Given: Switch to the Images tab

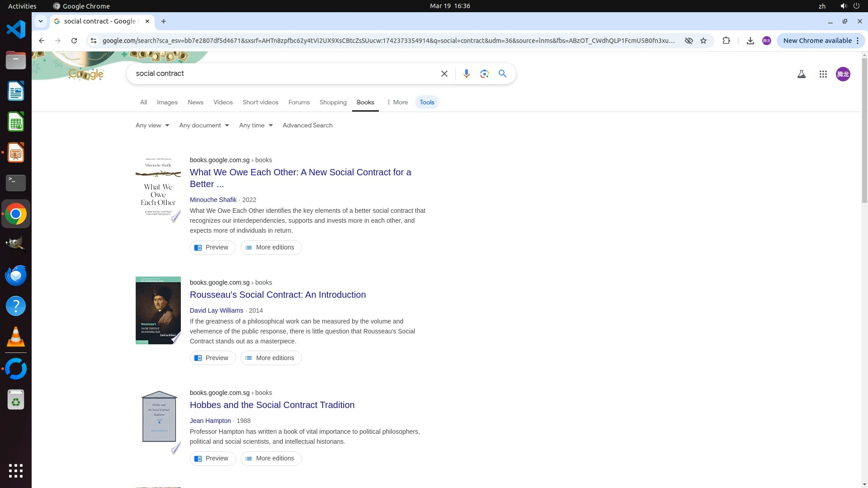Looking at the screenshot, I should click(x=167, y=102).
